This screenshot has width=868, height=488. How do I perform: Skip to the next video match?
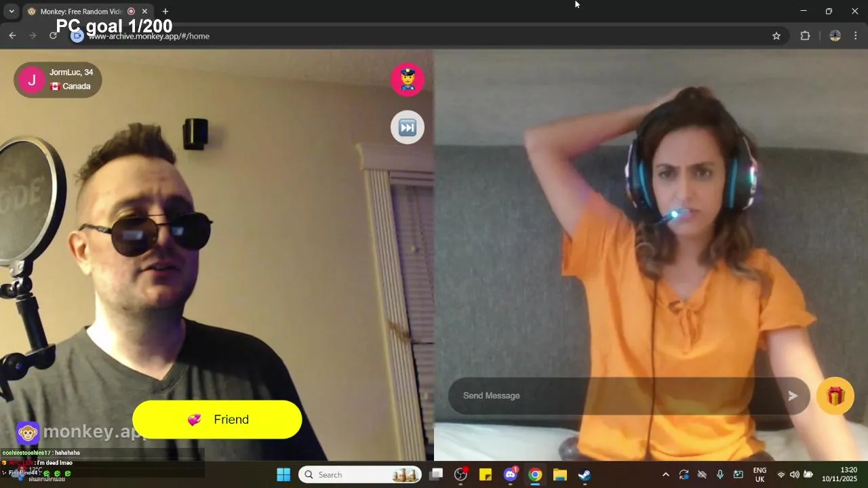point(408,127)
